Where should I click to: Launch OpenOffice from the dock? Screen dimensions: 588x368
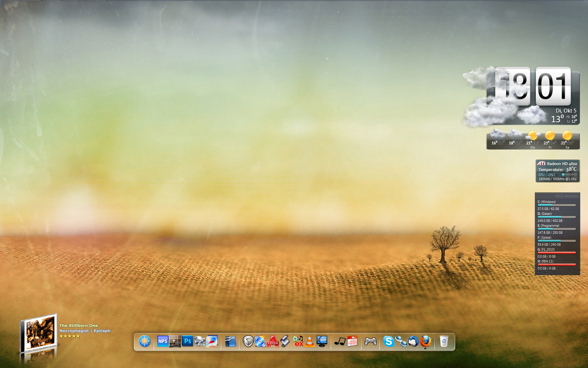230,341
